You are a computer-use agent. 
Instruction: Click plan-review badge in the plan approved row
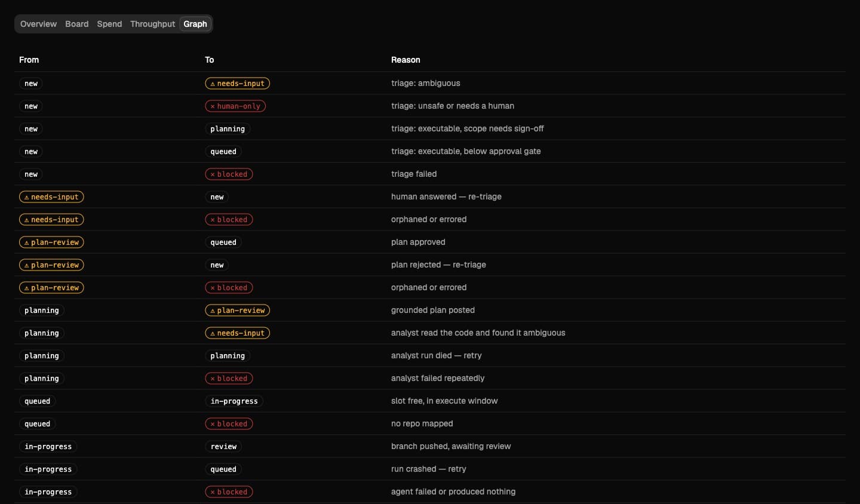51,242
